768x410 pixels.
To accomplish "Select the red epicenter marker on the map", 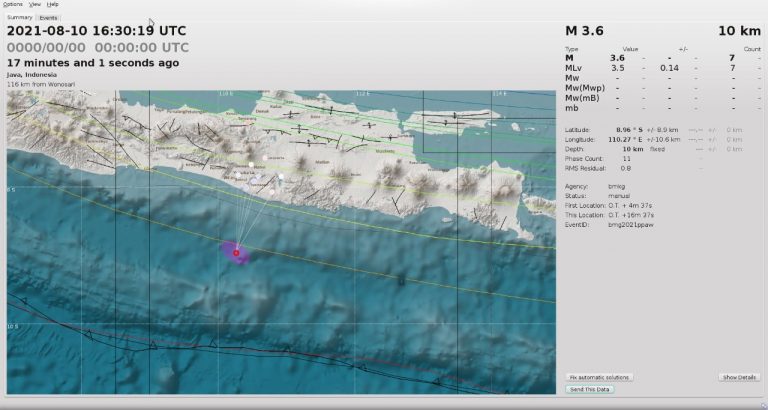I will pyautogui.click(x=236, y=253).
